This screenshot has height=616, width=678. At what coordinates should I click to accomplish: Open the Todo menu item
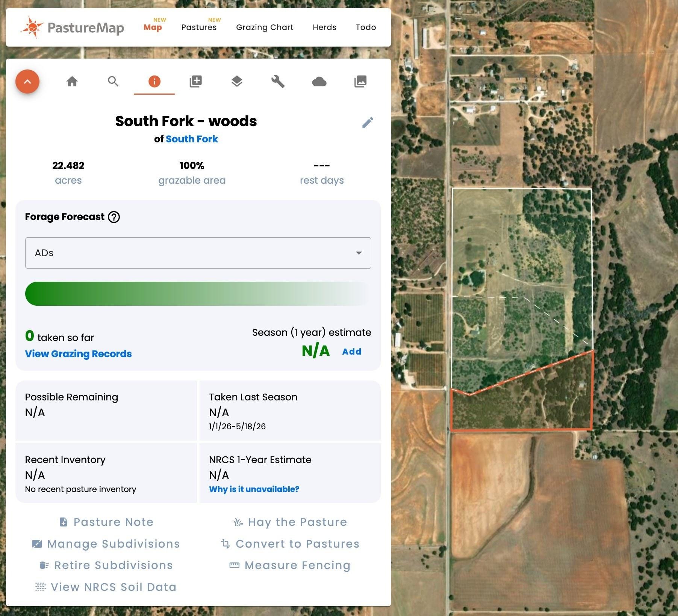pyautogui.click(x=366, y=27)
